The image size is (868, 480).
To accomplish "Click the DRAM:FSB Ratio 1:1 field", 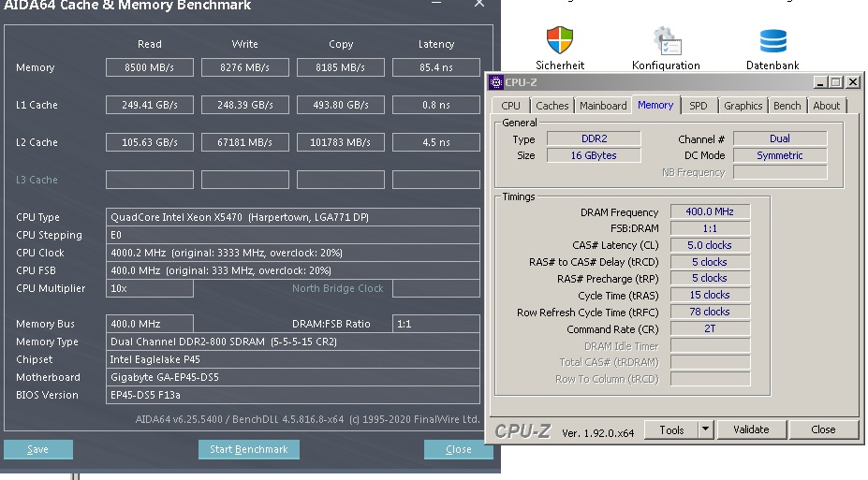I will tap(436, 324).
